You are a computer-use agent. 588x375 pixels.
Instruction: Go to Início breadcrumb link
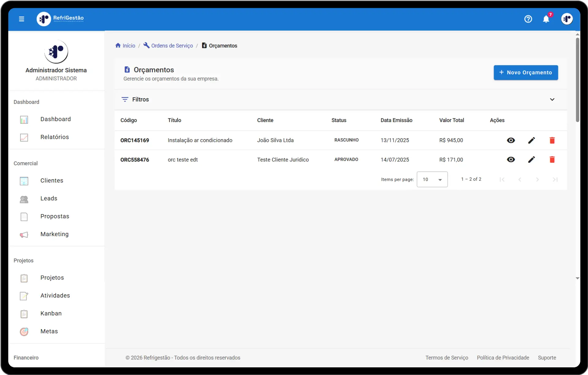point(125,46)
